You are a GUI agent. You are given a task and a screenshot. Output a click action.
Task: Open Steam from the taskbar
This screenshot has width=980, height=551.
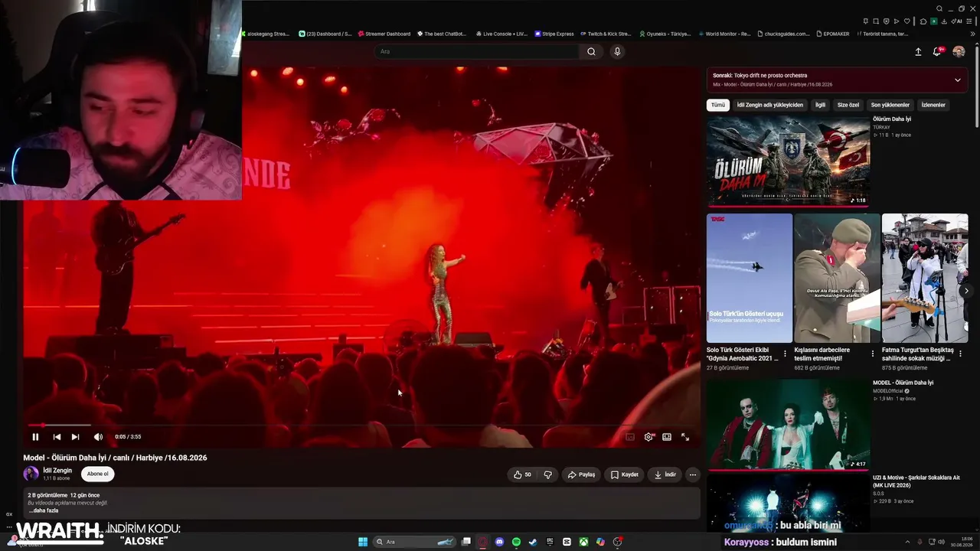533,542
